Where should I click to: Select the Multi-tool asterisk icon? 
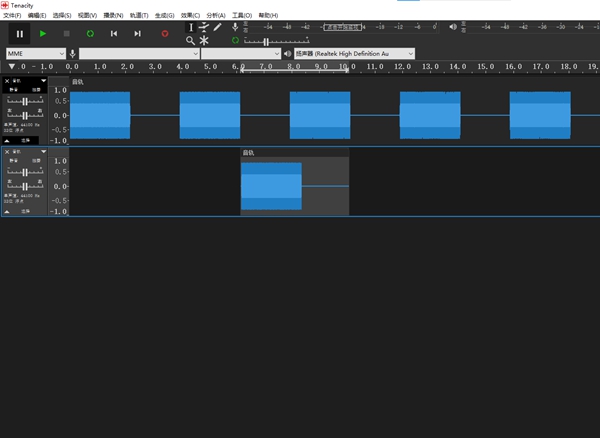tap(204, 41)
